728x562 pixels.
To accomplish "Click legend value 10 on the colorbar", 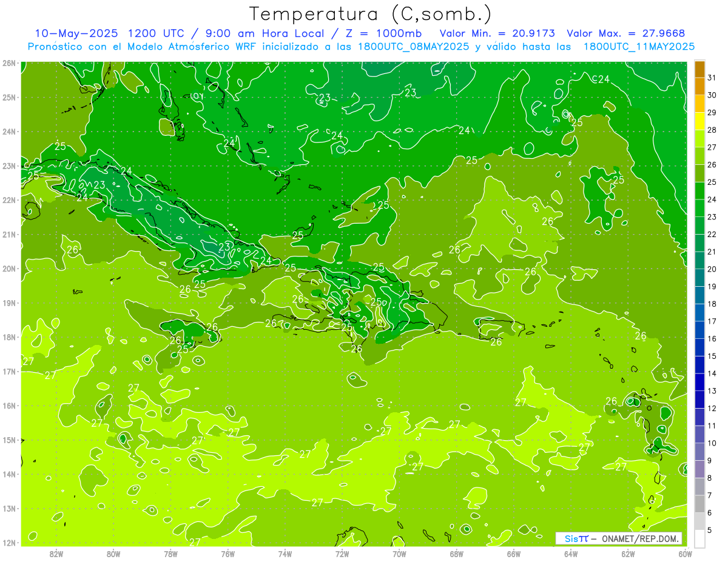I will coord(712,443).
